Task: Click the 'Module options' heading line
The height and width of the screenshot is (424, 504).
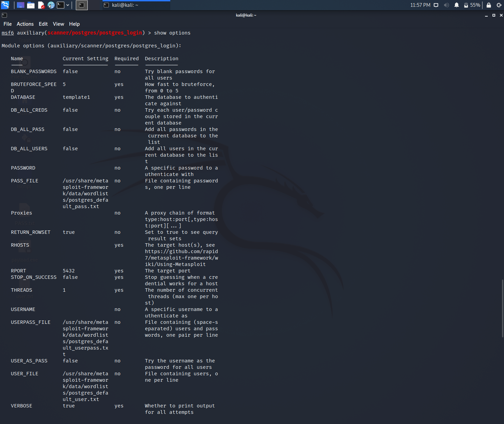Action: point(91,46)
